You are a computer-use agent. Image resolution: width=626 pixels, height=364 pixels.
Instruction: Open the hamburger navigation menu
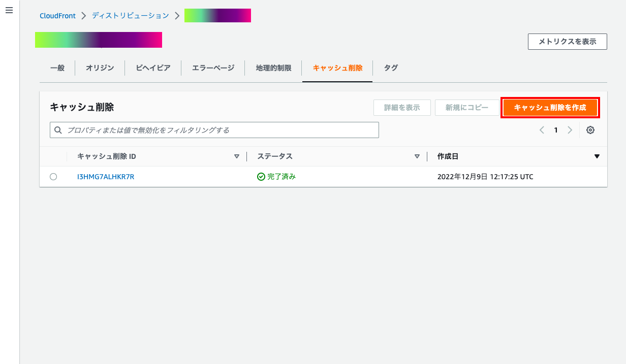tap(9, 11)
